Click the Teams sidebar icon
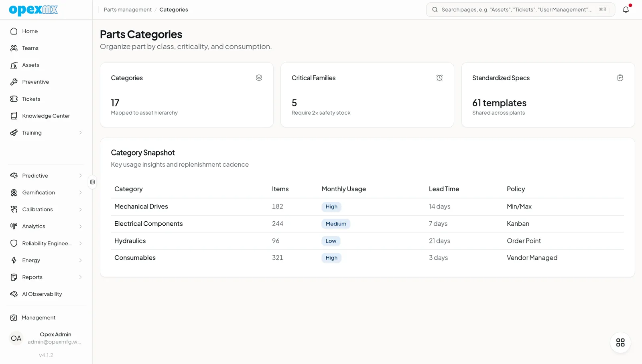Viewport: 642px width, 364px height. (x=14, y=48)
